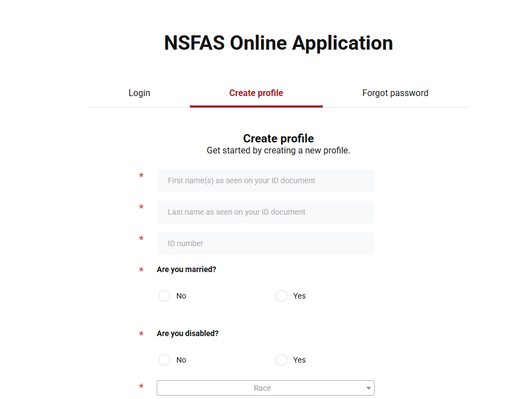532x399 pixels.
Task: Click the asterisk beside ID number field
Action: click(x=141, y=238)
